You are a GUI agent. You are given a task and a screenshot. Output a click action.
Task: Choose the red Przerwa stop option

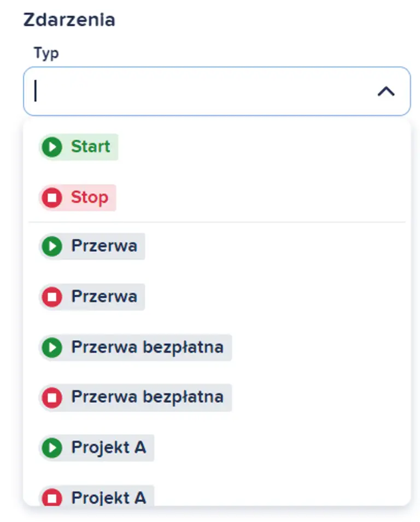[x=104, y=297]
